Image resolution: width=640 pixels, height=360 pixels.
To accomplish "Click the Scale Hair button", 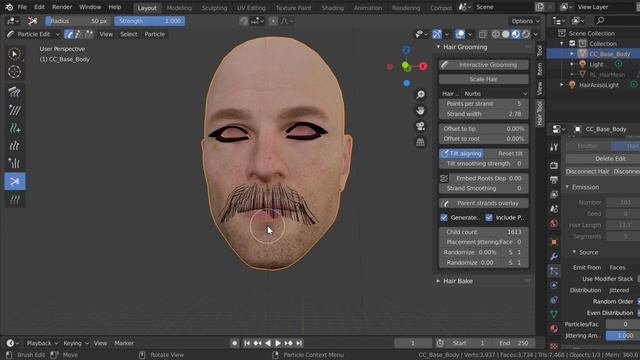I will (484, 79).
